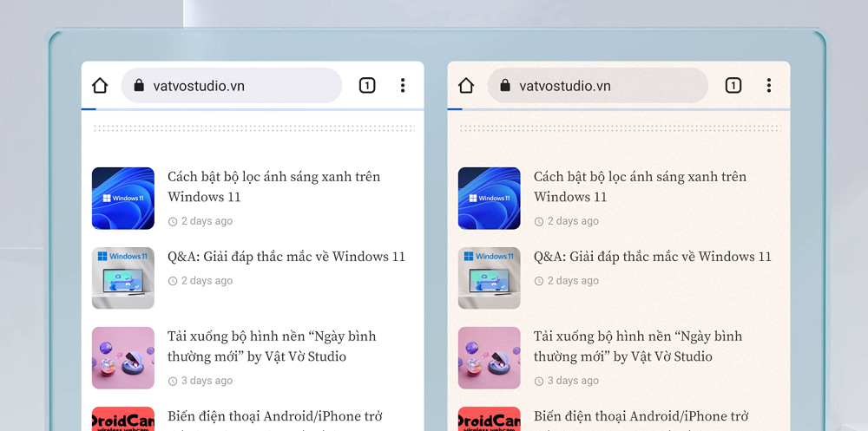Focus the vatvostudio.vn address bar in the left browser

pos(232,85)
